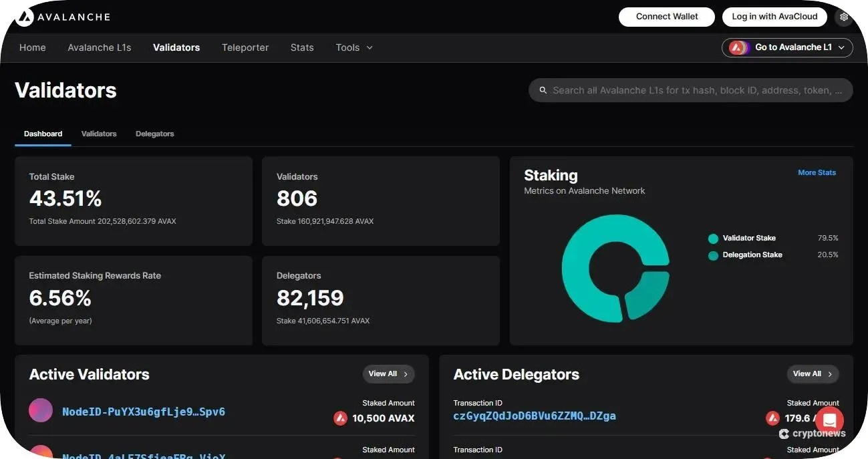Click the 10,500 AVAX staked amount
Image resolution: width=868 pixels, height=459 pixels.
pos(384,418)
